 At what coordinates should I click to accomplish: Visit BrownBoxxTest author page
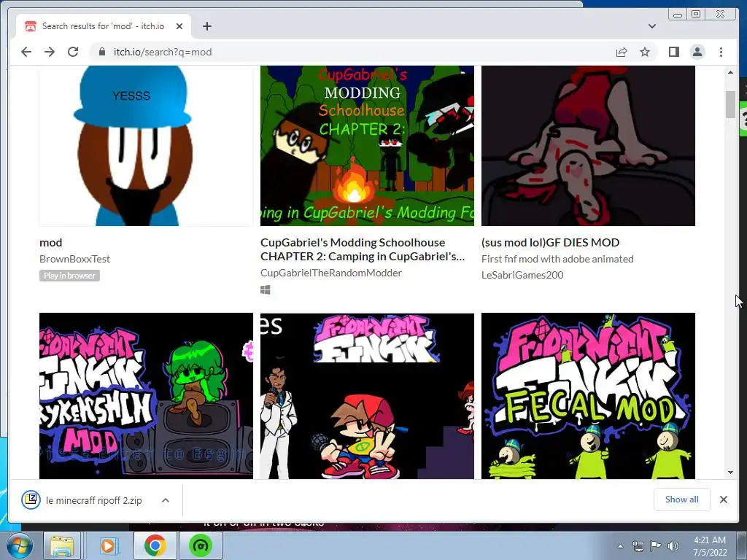[75, 259]
